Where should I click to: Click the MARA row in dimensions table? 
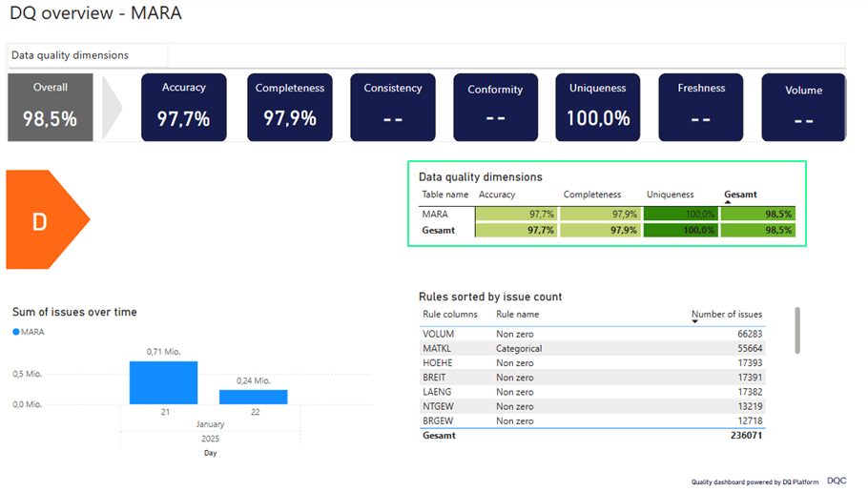click(x=436, y=215)
